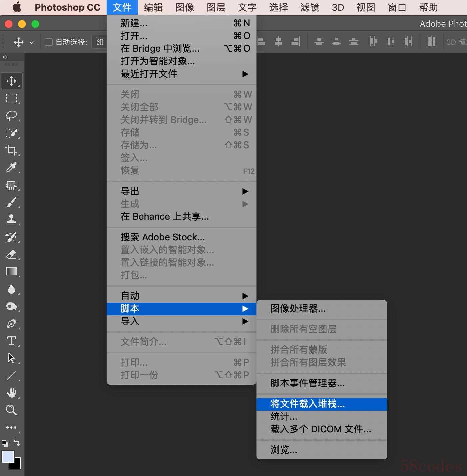Viewport: 467px width, 476px height.
Task: Select the Eyedropper tool
Action: (12, 167)
